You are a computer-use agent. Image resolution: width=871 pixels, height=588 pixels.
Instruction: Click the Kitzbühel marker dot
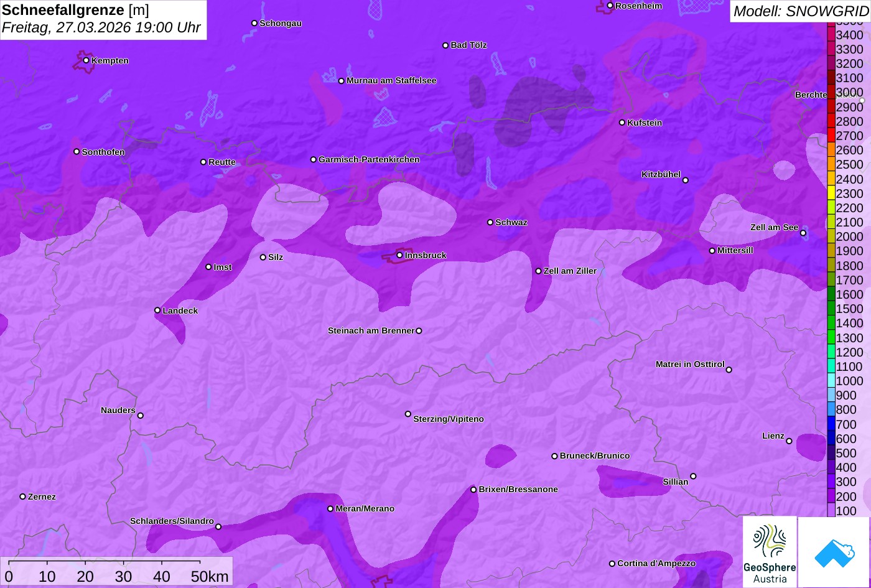[x=686, y=180]
